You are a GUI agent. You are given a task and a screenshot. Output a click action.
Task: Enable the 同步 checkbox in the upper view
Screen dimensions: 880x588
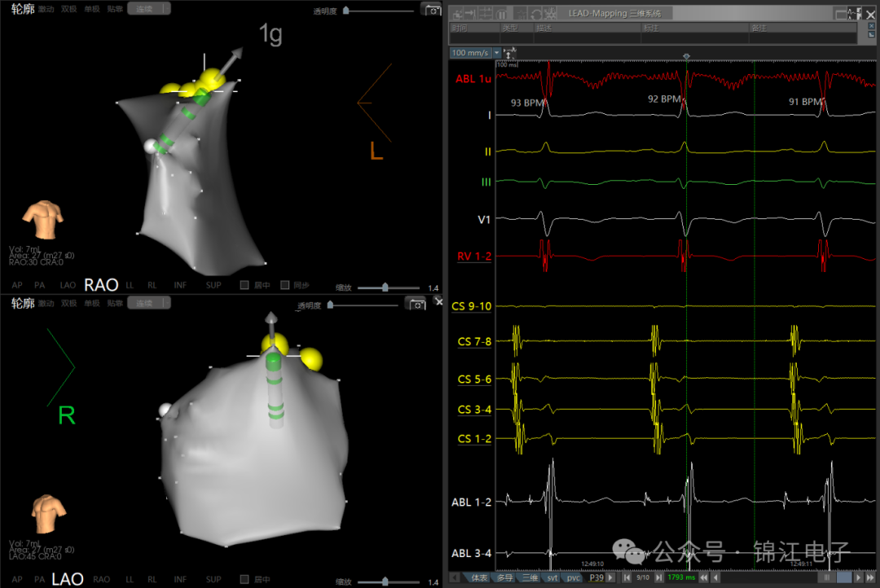(284, 285)
